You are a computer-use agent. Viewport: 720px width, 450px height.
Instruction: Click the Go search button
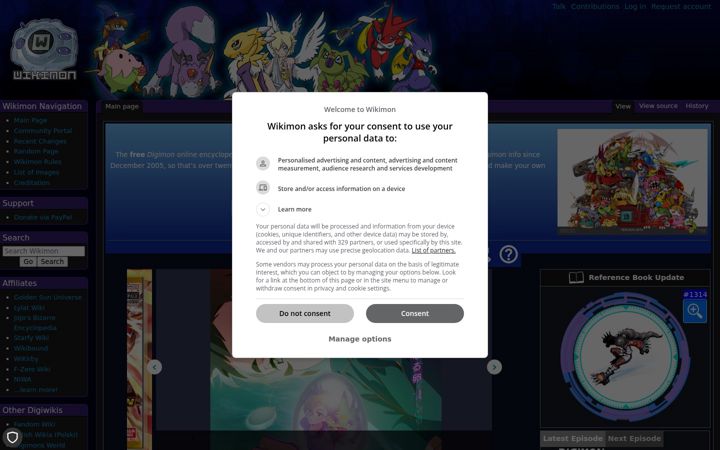coord(28,261)
